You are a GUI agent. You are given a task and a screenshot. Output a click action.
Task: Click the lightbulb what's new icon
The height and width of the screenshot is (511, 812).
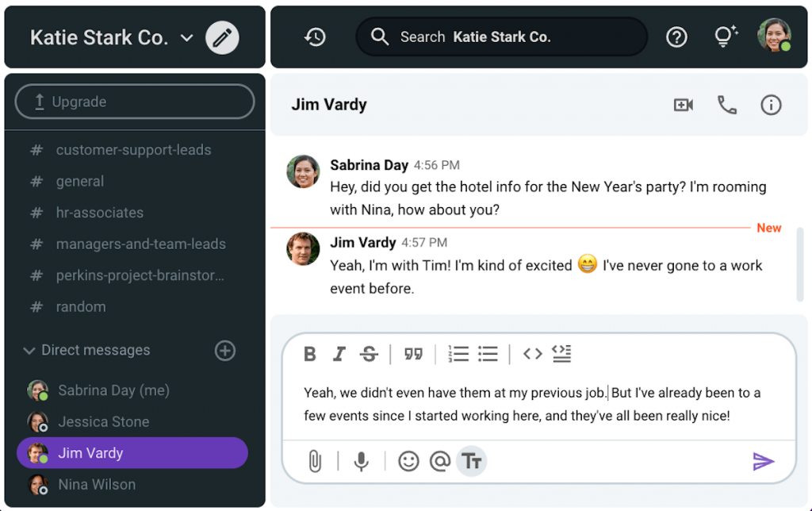click(725, 36)
